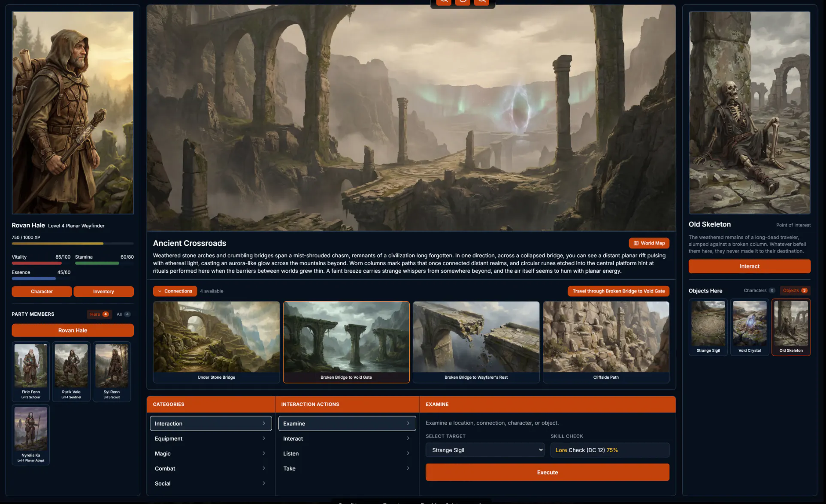Click the red Vitality bar
826x504 pixels.
pos(41,263)
